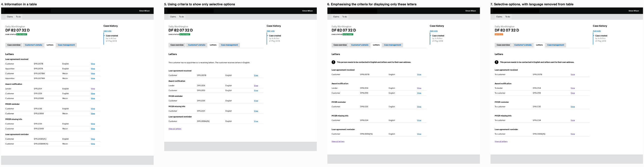Click Claims in mockup 4 navigation bar
Image resolution: width=644 pixels, height=167 pixels.
coord(10,17)
